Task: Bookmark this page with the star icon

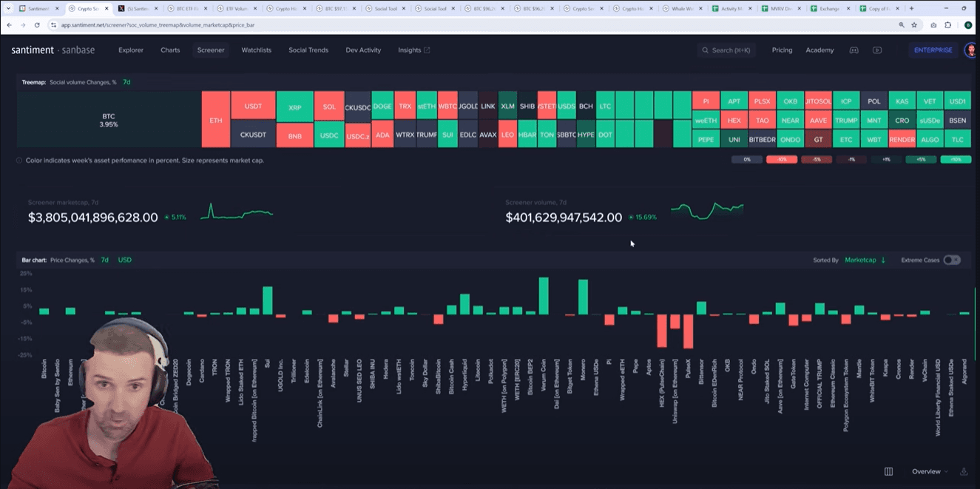Action: (x=914, y=24)
